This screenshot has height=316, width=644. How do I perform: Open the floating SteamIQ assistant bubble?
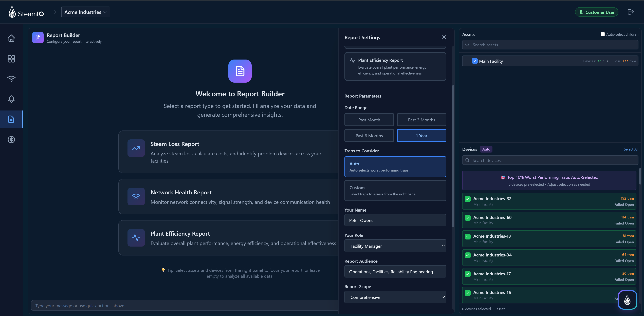pyautogui.click(x=627, y=300)
